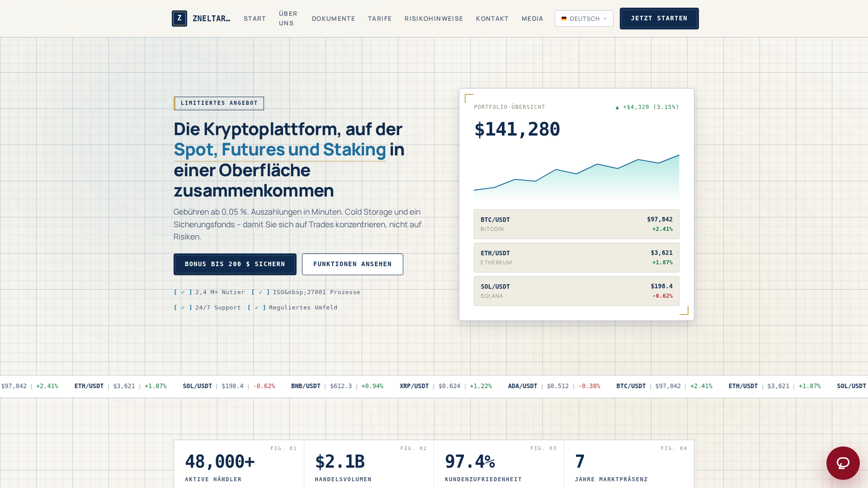Click the 2,4 M+ Nutzer text
The width and height of the screenshot is (868, 488).
(220, 292)
